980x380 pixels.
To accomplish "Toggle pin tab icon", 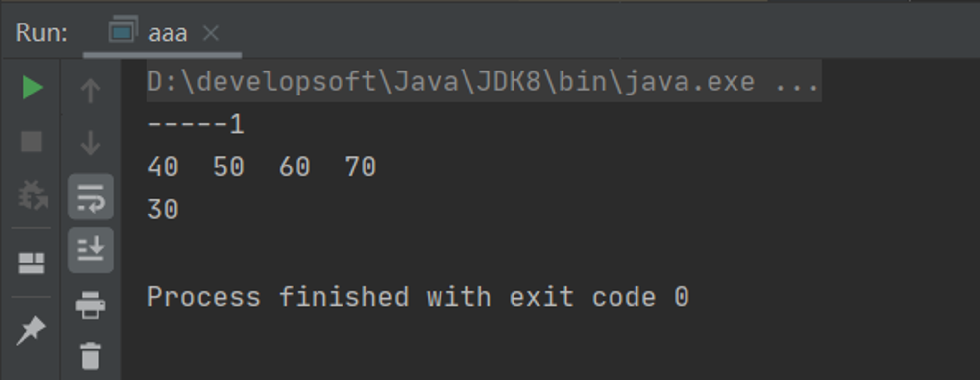I will [x=31, y=331].
